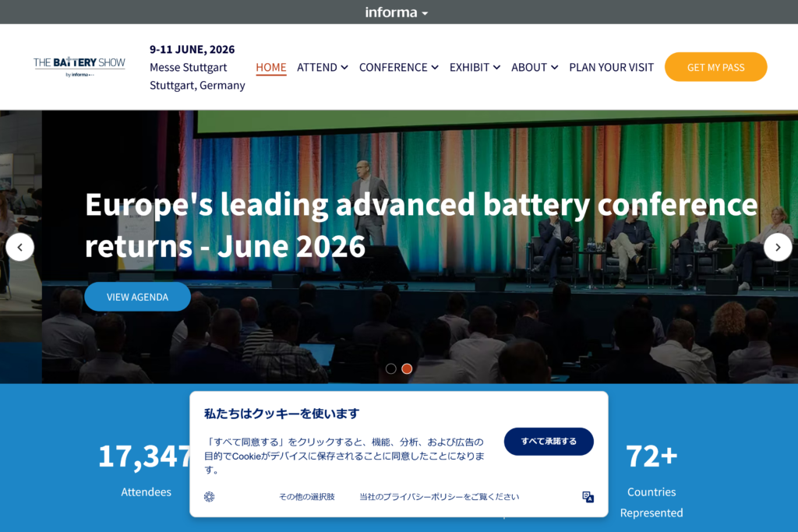Open the PLAN YOUR VISIT page
Viewport: 798px width, 532px height.
tap(611, 67)
